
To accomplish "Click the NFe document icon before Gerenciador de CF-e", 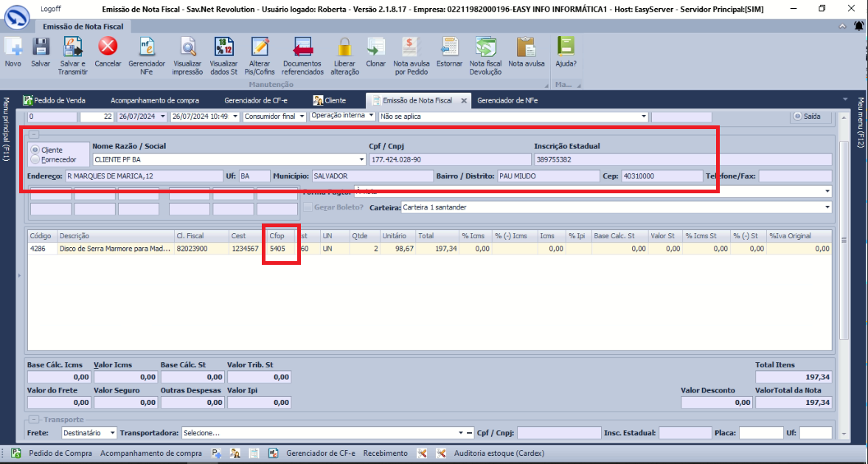I will click(x=273, y=453).
